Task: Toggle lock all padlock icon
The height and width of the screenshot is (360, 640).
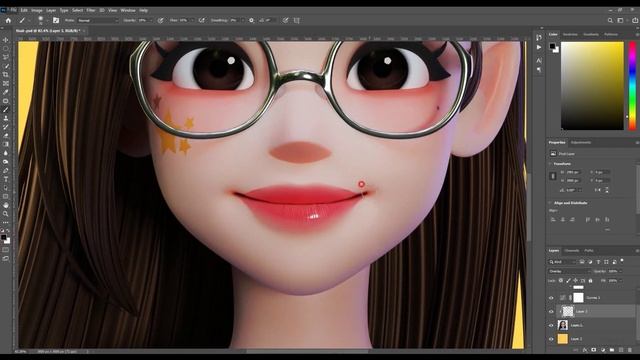Action: pos(590,280)
